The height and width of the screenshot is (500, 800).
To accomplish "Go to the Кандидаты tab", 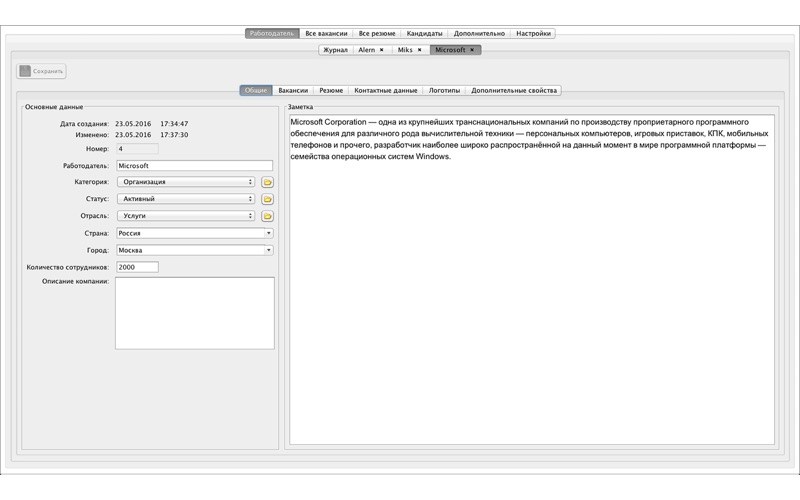I will coord(424,34).
